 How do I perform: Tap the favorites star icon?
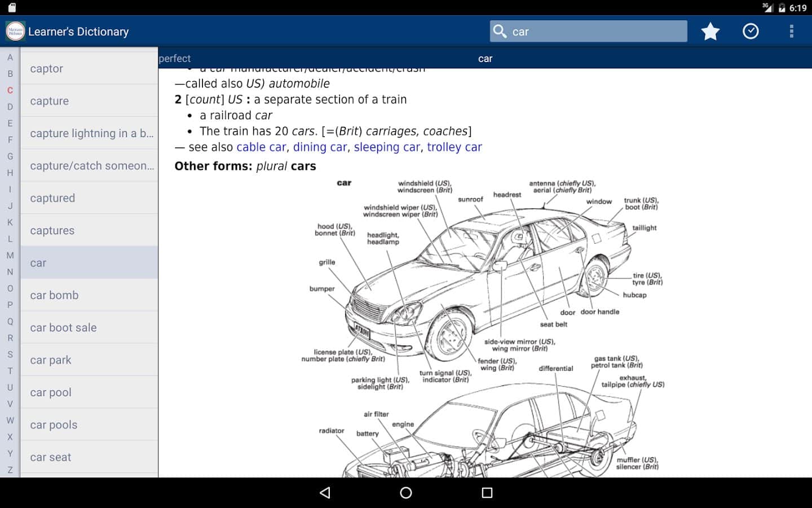click(710, 32)
